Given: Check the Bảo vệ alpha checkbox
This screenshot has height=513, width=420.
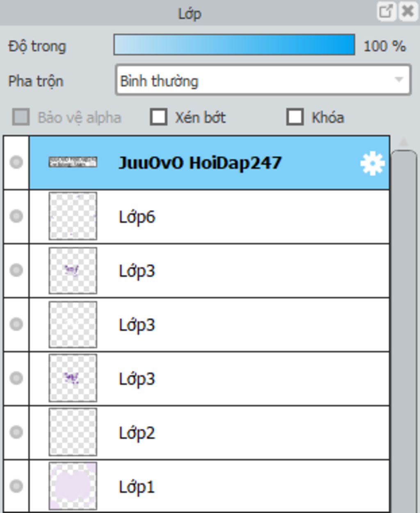Looking at the screenshot, I should (21, 117).
